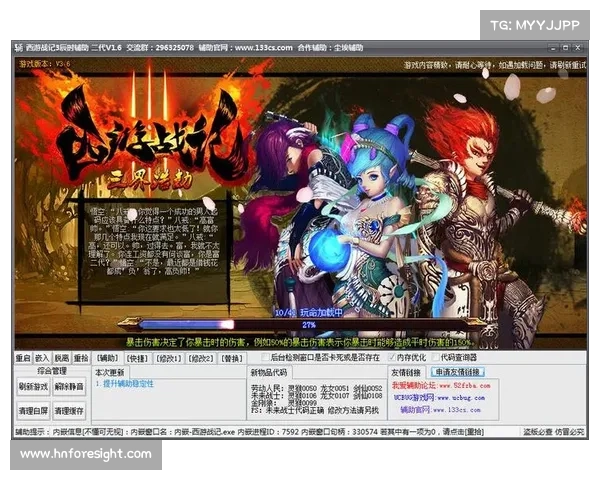Click the 10/43 玩命加载中 loading text

point(309,313)
